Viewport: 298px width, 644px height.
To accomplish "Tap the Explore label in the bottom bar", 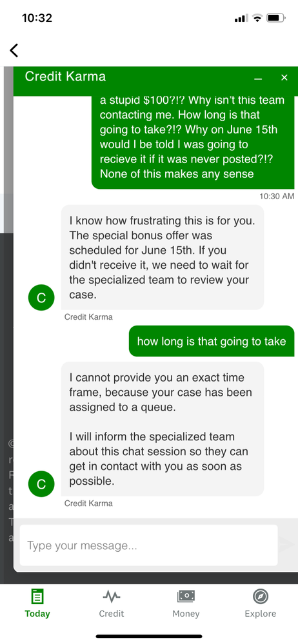I will point(261,614).
